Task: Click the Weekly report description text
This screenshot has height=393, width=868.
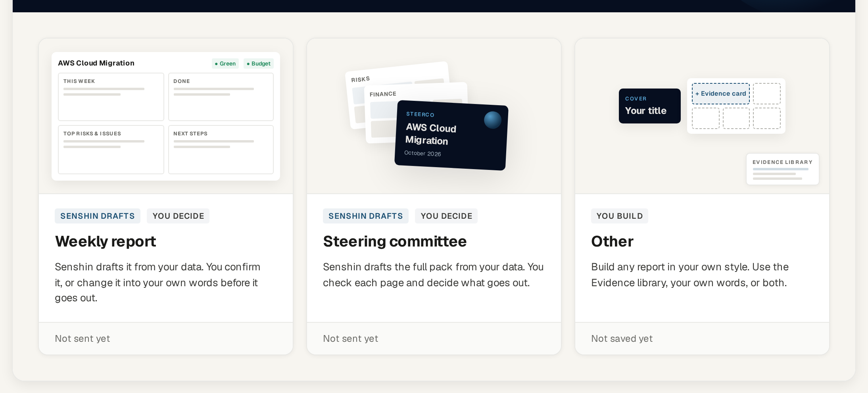Action: click(x=157, y=282)
